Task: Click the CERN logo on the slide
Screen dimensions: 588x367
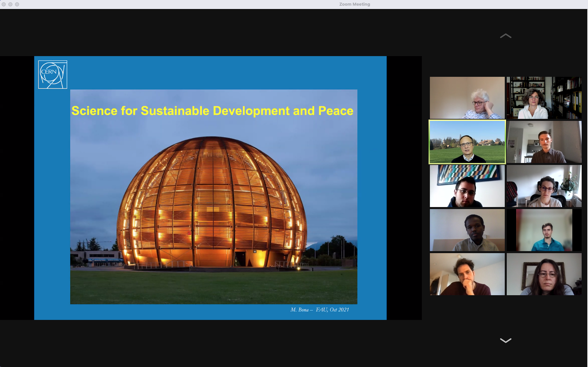Action: (x=53, y=74)
